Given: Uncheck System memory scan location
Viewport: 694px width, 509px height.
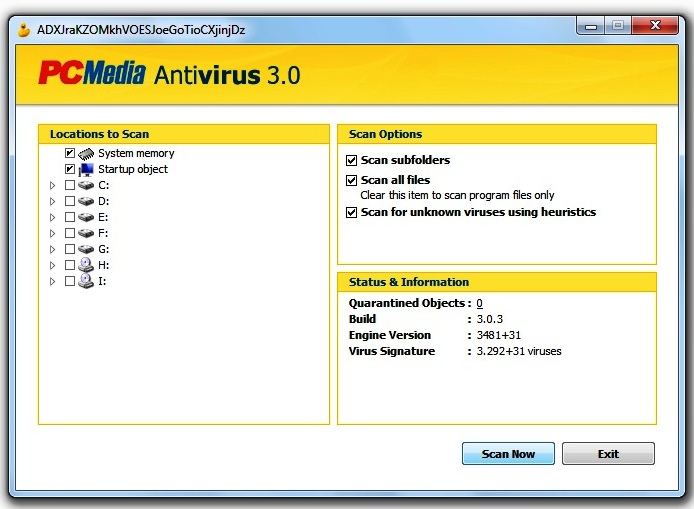Looking at the screenshot, I should 69,154.
